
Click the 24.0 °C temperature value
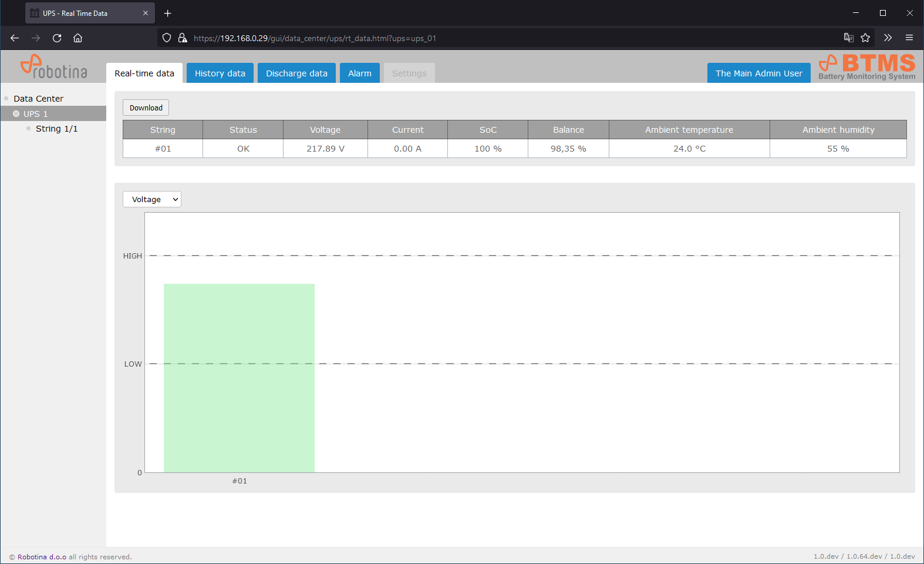pyautogui.click(x=689, y=149)
